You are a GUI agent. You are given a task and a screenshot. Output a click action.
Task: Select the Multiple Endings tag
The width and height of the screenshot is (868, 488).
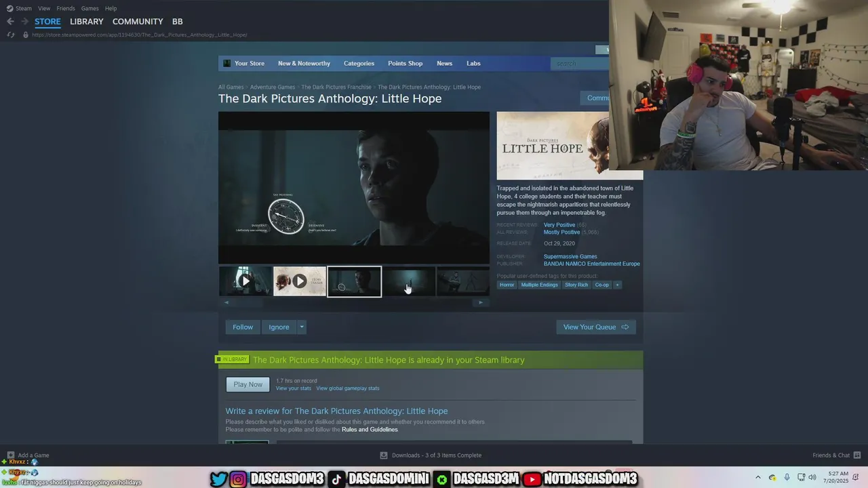tap(539, 285)
